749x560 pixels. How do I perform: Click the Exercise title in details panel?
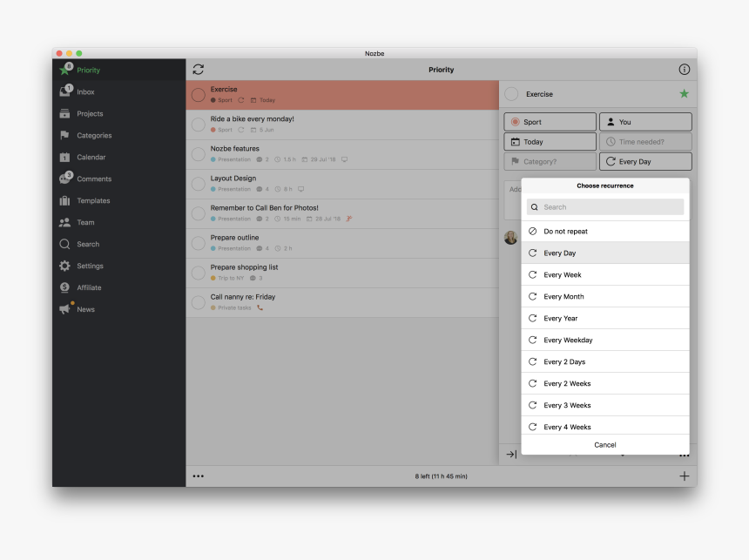click(x=539, y=94)
